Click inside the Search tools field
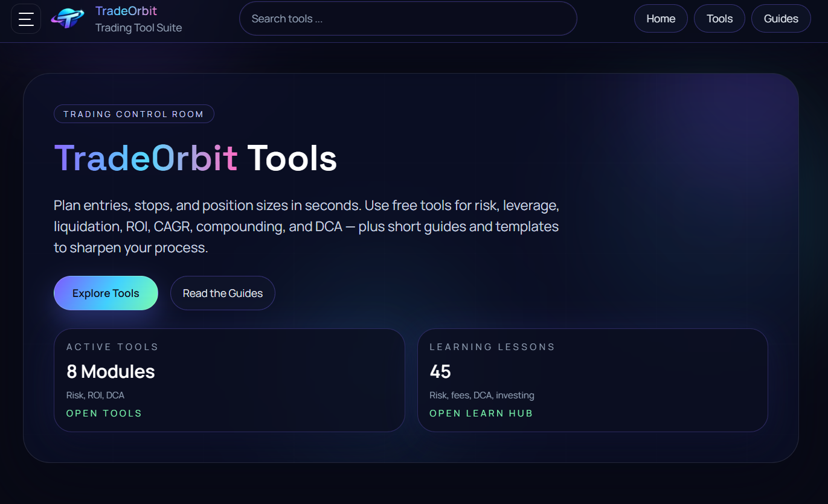This screenshot has height=504, width=828. click(x=408, y=18)
